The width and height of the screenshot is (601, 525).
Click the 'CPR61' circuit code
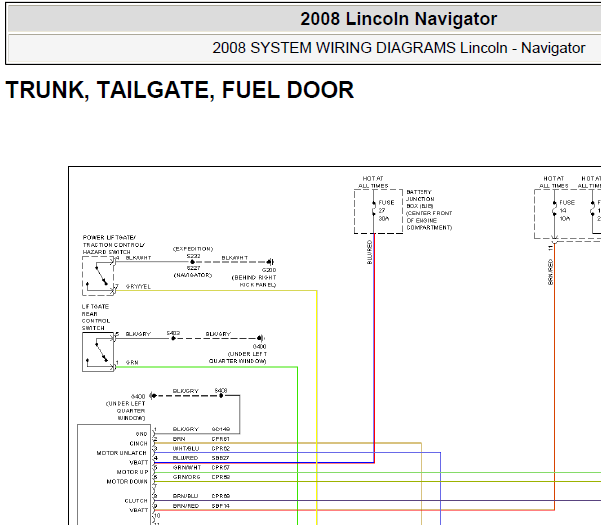click(220, 439)
